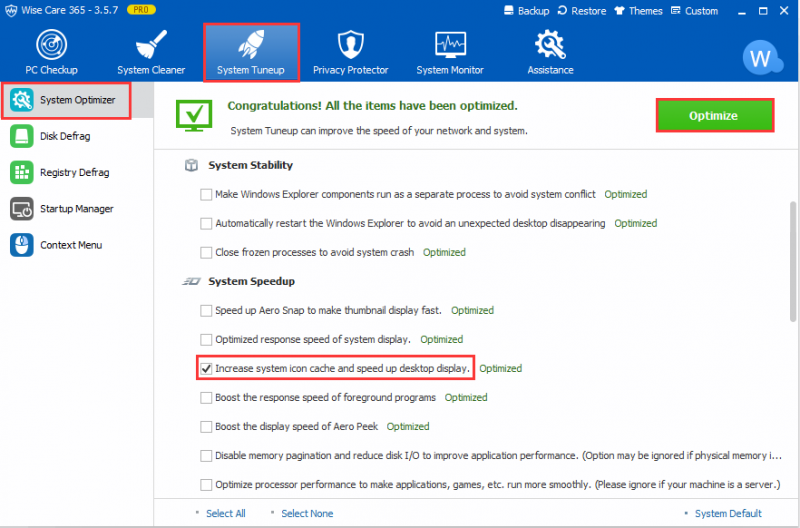Click the System Stability heading
Viewport: 800px width, 528px height.
tap(251, 165)
